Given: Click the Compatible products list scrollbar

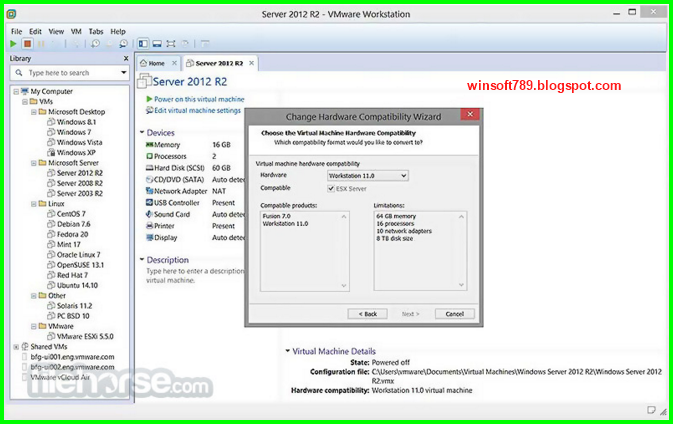Looking at the screenshot, I should coord(344,251).
